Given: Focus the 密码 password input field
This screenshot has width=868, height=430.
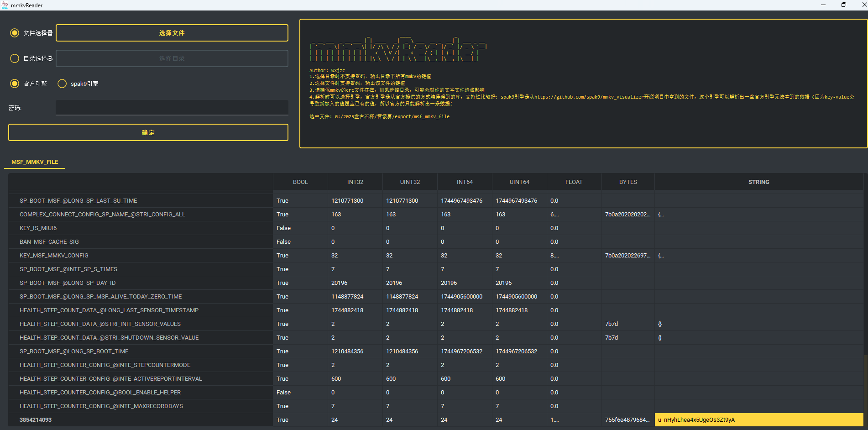Looking at the screenshot, I should (172, 108).
